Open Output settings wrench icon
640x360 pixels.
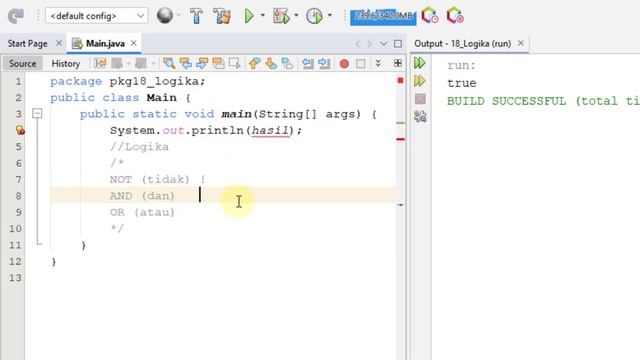coord(420,116)
